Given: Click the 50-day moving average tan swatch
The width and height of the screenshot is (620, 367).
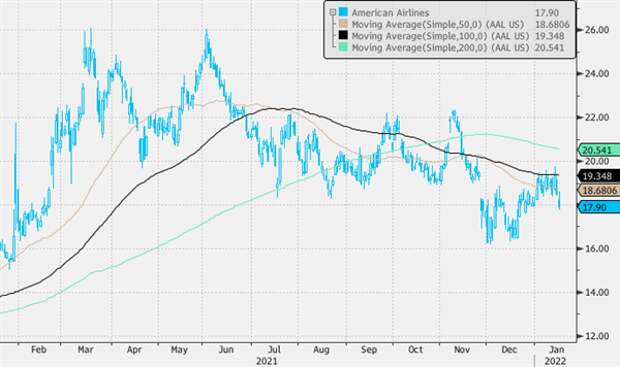Looking at the screenshot, I should pos(343,24).
